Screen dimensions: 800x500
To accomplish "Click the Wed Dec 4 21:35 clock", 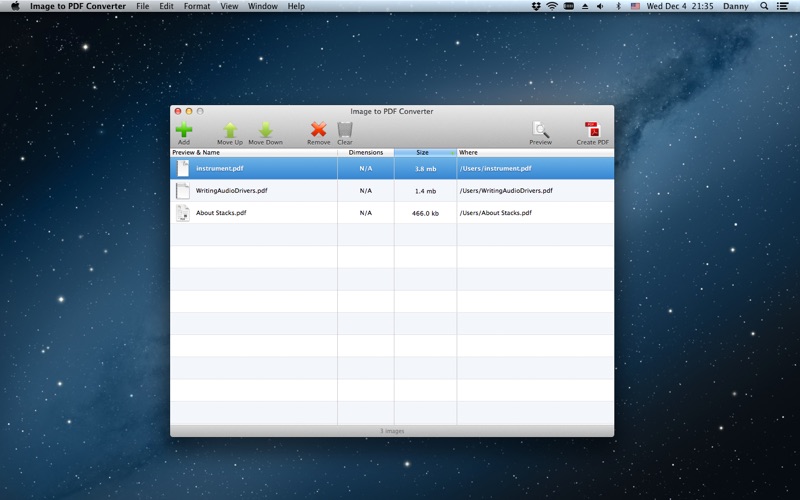I will pyautogui.click(x=680, y=6).
